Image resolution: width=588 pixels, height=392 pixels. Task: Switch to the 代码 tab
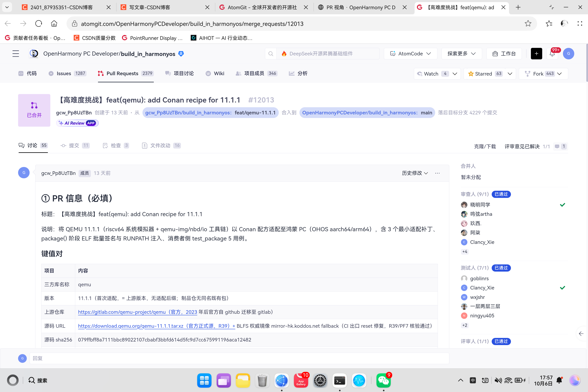28,73
